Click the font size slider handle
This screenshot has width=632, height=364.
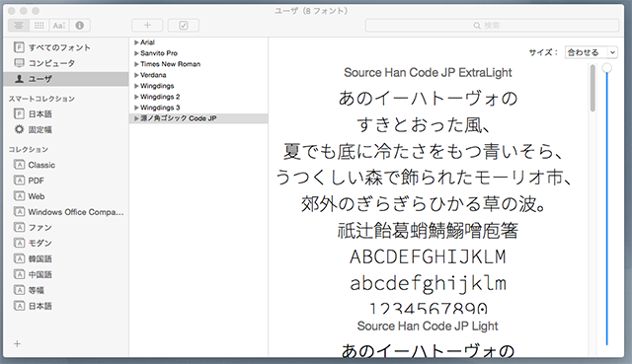click(x=606, y=68)
